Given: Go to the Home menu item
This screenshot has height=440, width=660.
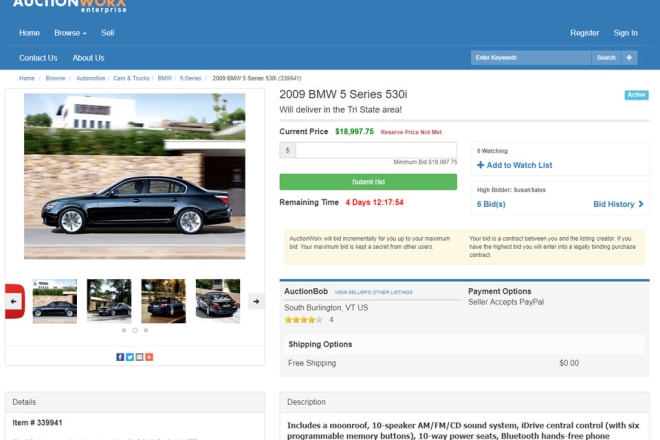Looking at the screenshot, I should click(29, 33).
